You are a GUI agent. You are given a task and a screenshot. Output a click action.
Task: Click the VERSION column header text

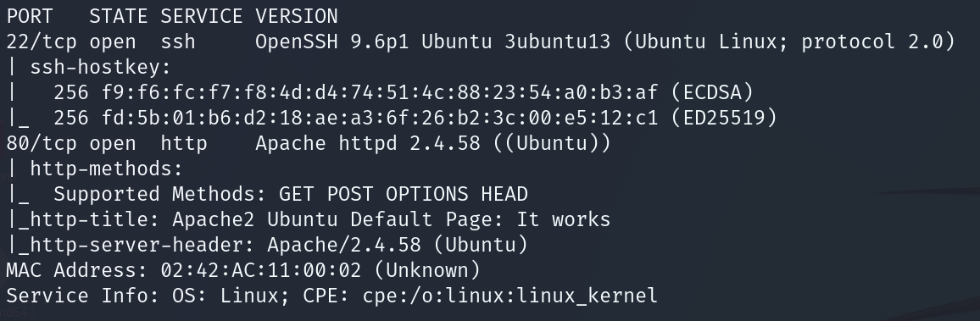tap(296, 16)
